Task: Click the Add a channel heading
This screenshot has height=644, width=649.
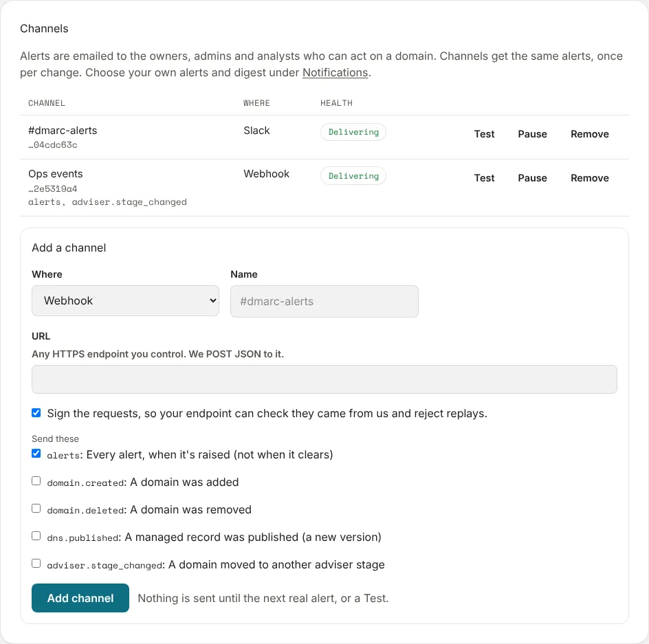Action: click(x=69, y=247)
